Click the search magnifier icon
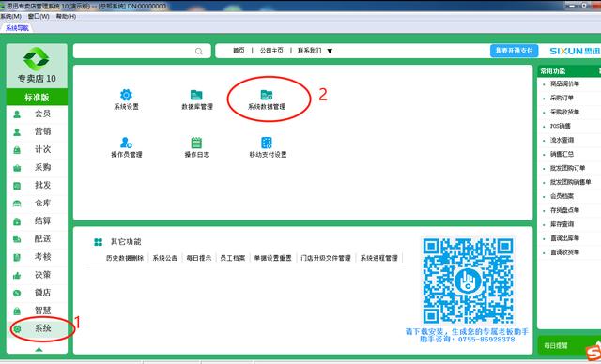The image size is (601, 364). [x=198, y=51]
